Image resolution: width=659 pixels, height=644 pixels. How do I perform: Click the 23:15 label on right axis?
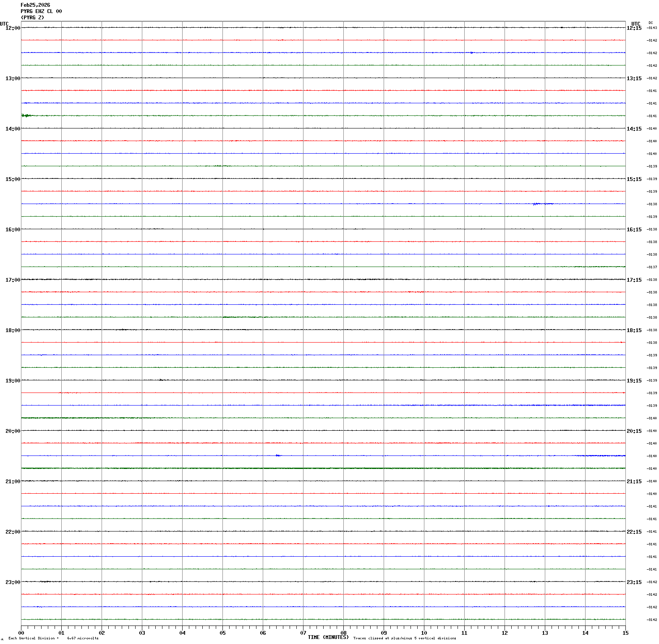coord(634,582)
